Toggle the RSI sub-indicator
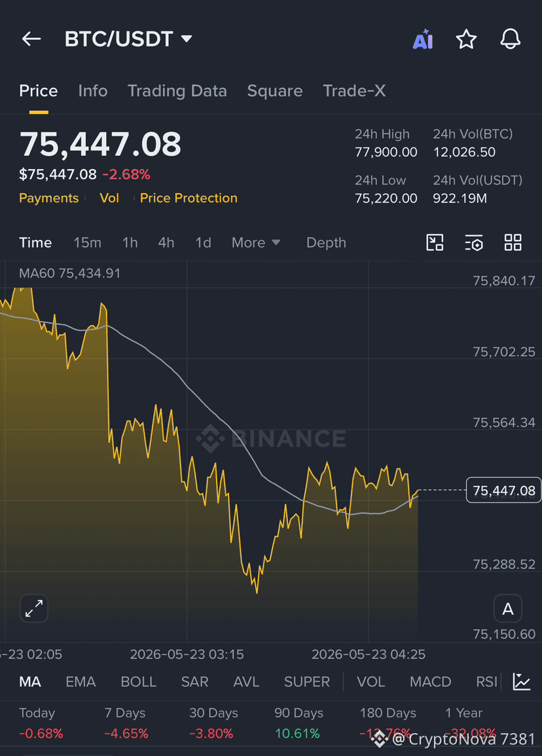Viewport: 542px width, 756px height. pos(486,682)
